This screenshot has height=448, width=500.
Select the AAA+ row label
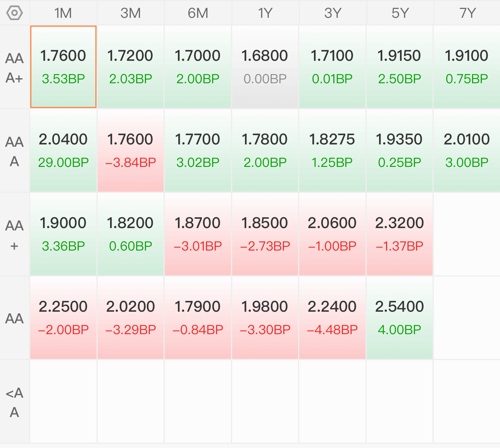coord(15,68)
